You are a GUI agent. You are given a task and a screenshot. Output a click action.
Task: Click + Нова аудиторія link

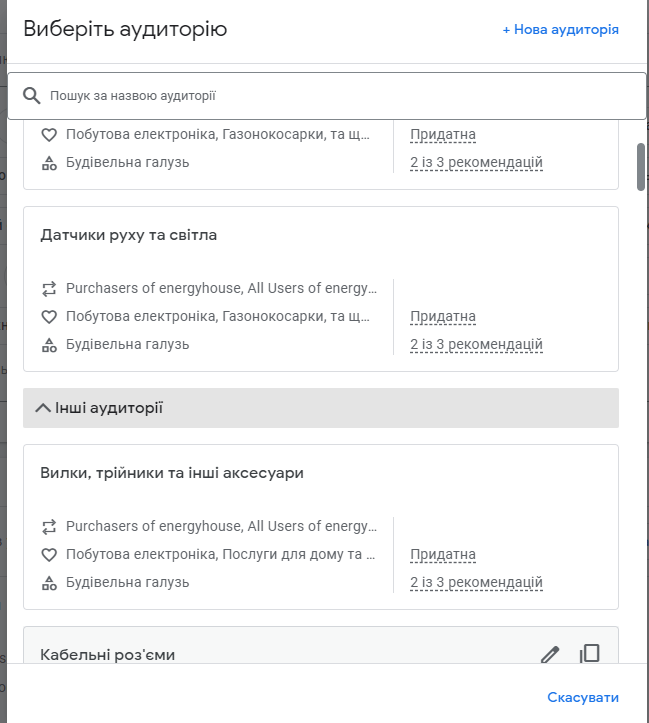(x=560, y=30)
